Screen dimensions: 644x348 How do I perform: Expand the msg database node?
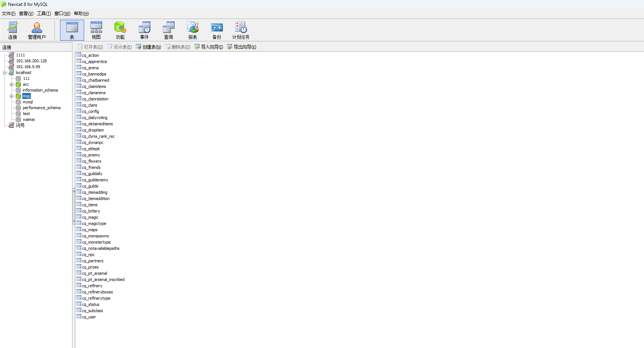coord(11,96)
